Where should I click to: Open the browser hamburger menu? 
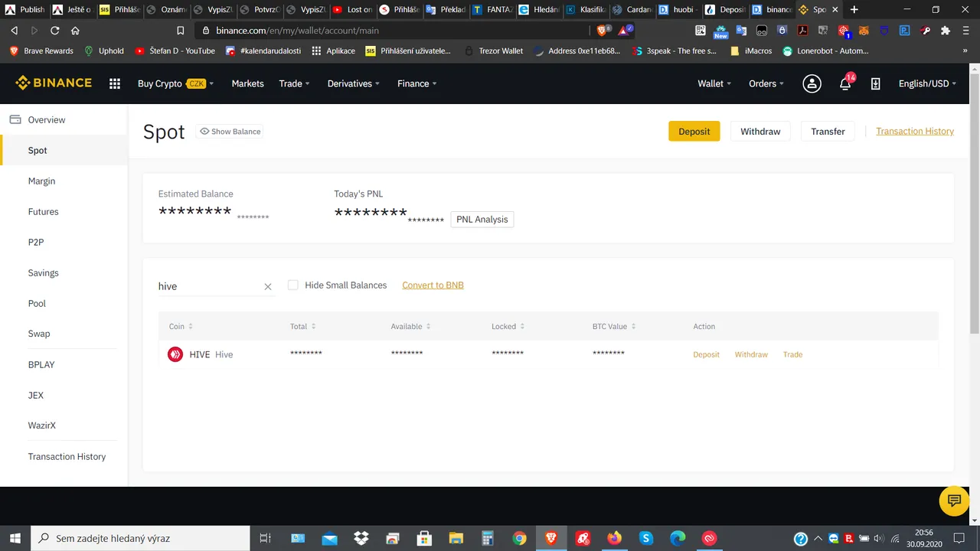(965, 31)
